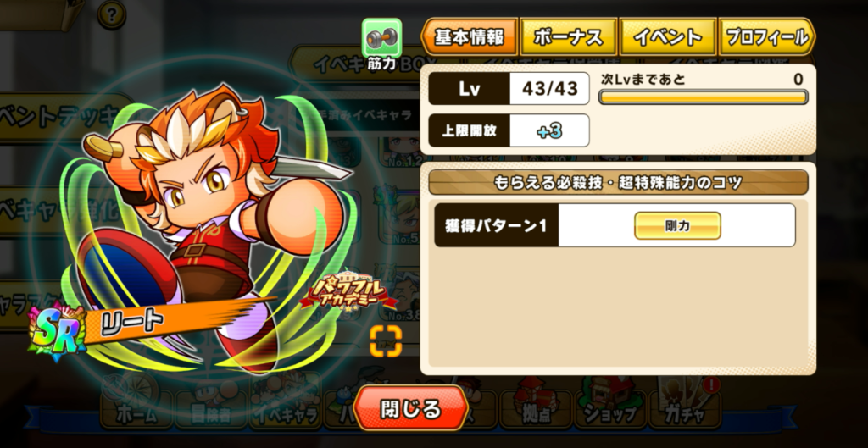Click the 上限開放 +3 value field
868x448 pixels.
549,130
